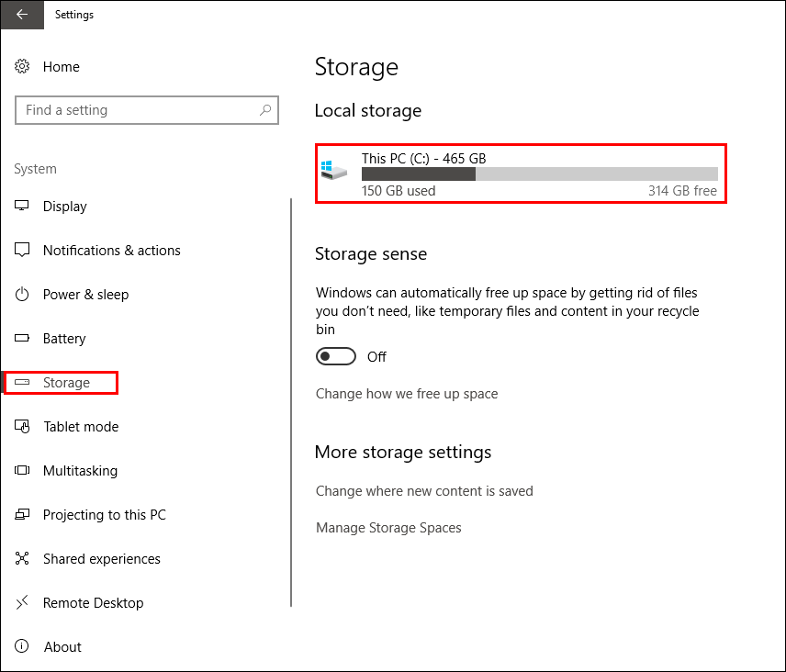Click the Storage sense Off label
Image resolution: width=786 pixels, height=672 pixels.
click(x=376, y=357)
